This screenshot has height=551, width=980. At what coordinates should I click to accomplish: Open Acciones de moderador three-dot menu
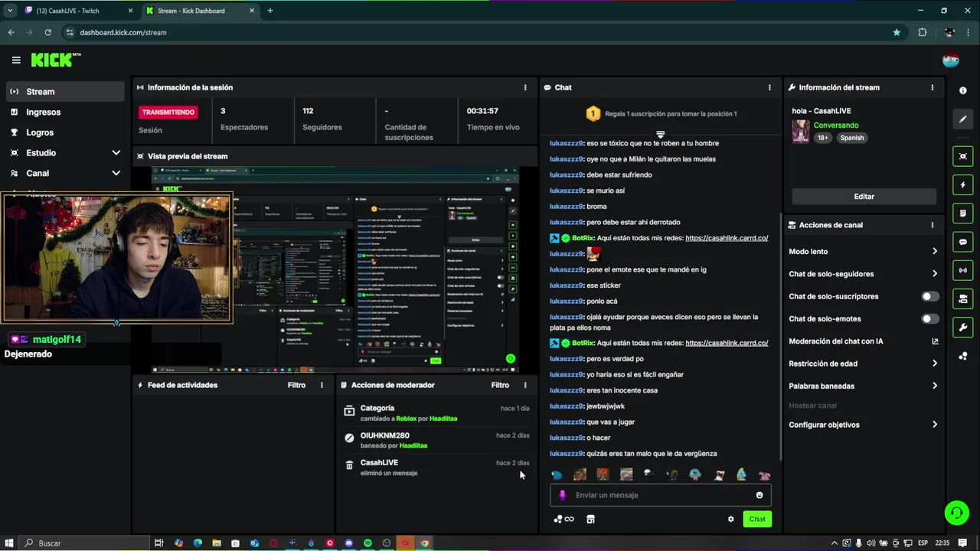[525, 385]
